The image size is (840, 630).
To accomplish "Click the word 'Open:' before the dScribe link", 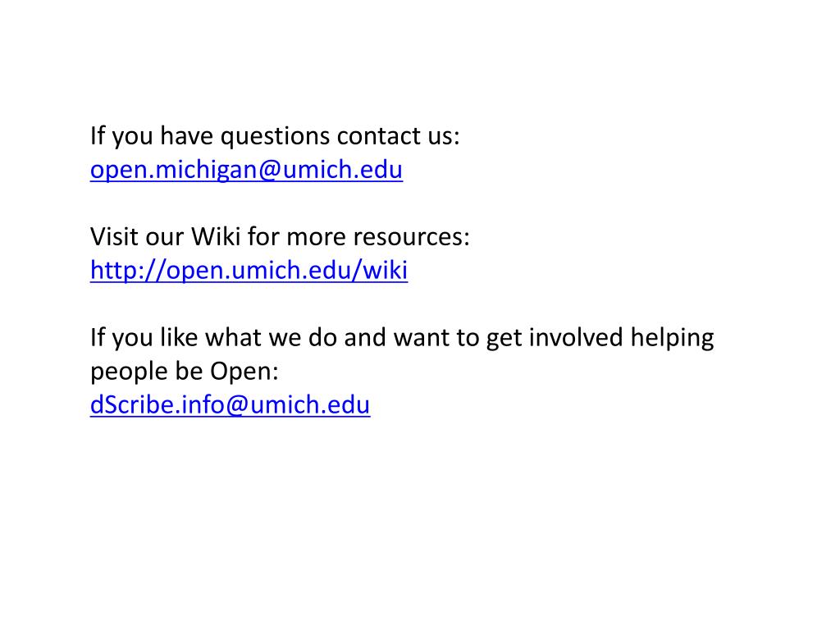I will pyautogui.click(x=244, y=372).
